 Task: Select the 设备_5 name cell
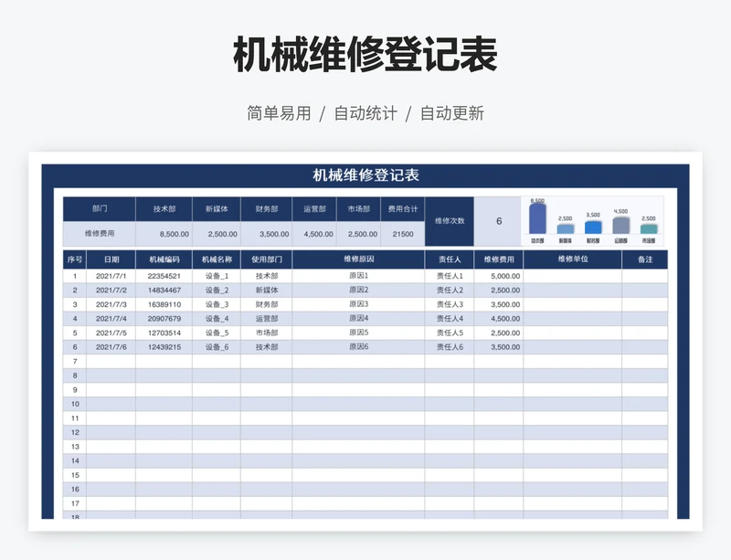[217, 333]
